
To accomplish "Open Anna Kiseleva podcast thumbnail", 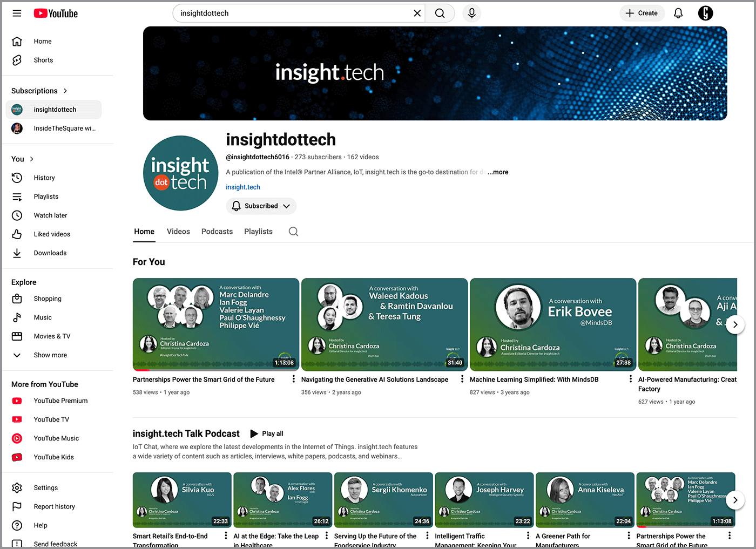I will click(x=585, y=500).
